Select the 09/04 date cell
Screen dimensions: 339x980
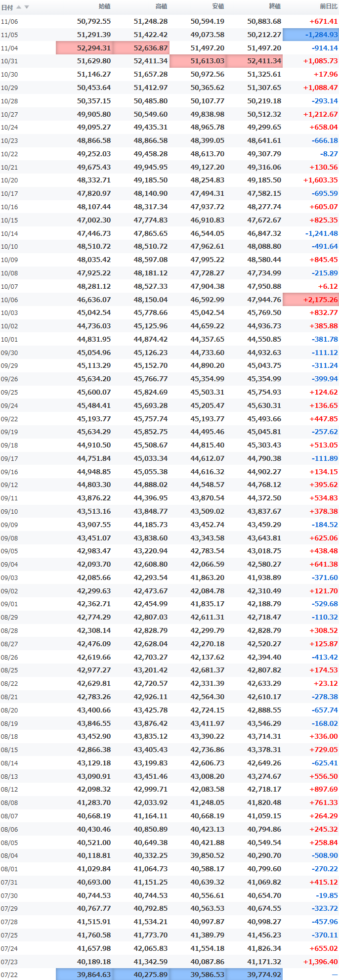point(9,564)
